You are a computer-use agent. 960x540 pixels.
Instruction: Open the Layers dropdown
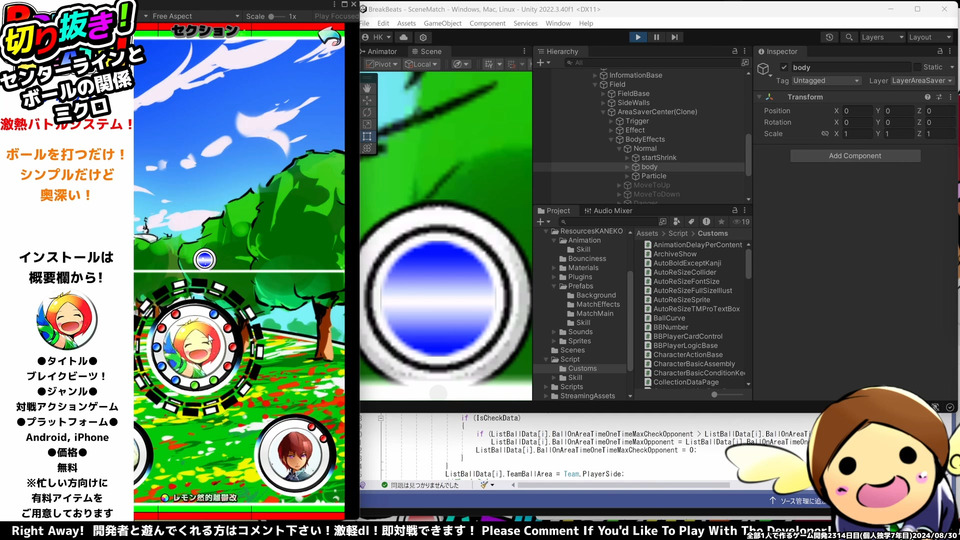coord(881,37)
